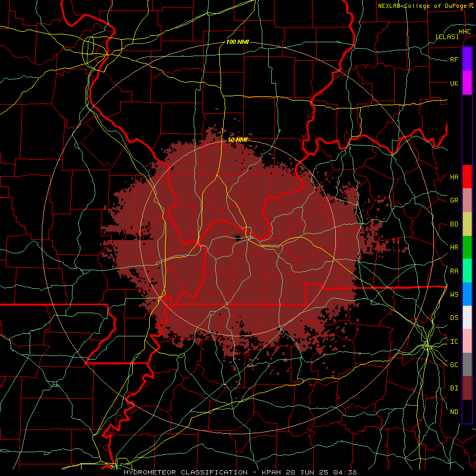Click the Hydrometeor Classification KPAH title text
Screen dimensions: 476x476
[240, 472]
